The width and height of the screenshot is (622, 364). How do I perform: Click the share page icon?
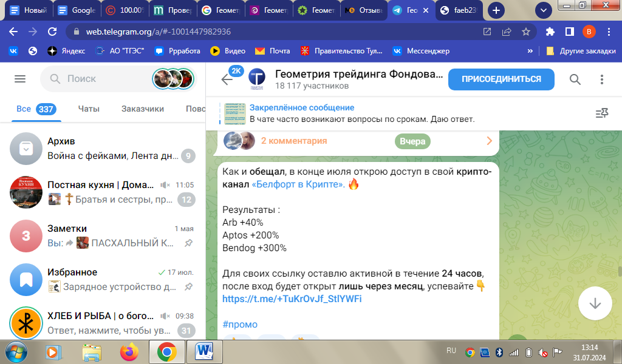coord(507,32)
